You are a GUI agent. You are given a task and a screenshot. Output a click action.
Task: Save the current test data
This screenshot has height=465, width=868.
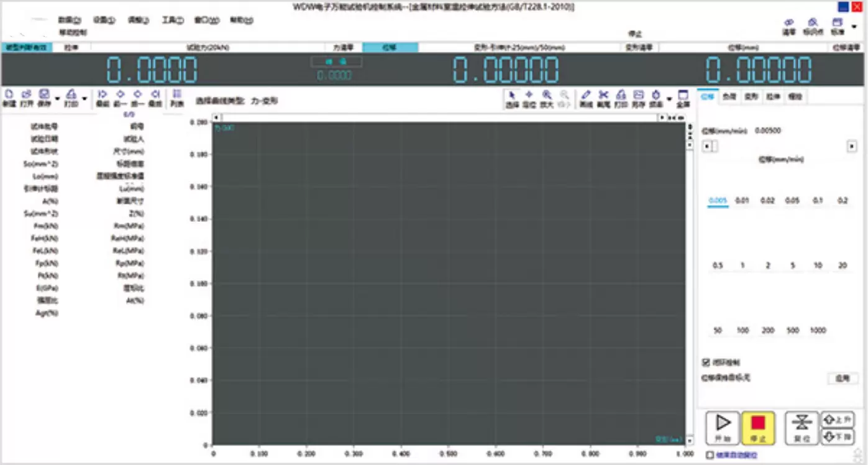pos(43,96)
